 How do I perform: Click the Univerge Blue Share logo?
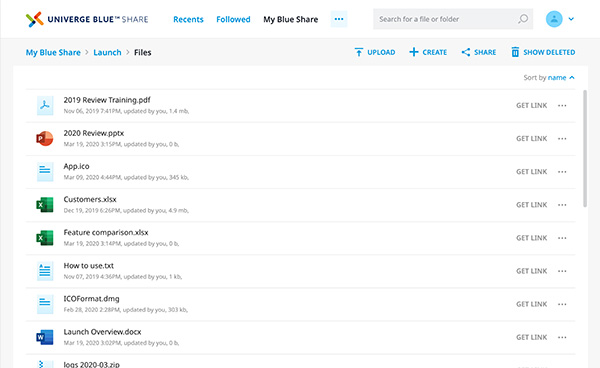coord(87,19)
